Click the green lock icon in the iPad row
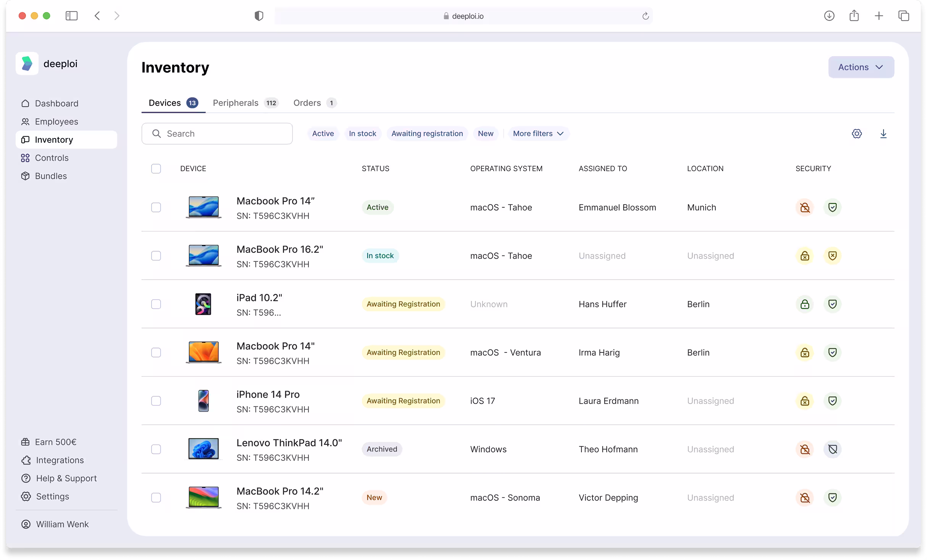 tap(805, 304)
